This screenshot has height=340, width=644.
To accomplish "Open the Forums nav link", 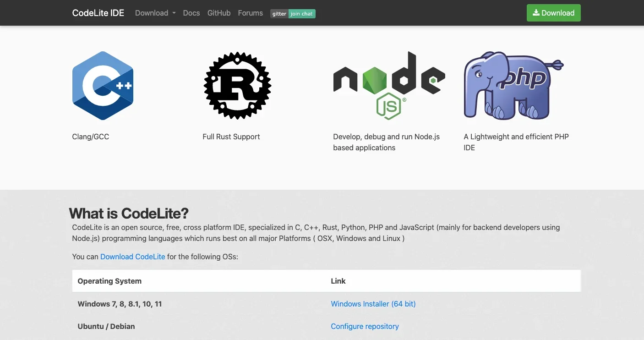I will 250,13.
